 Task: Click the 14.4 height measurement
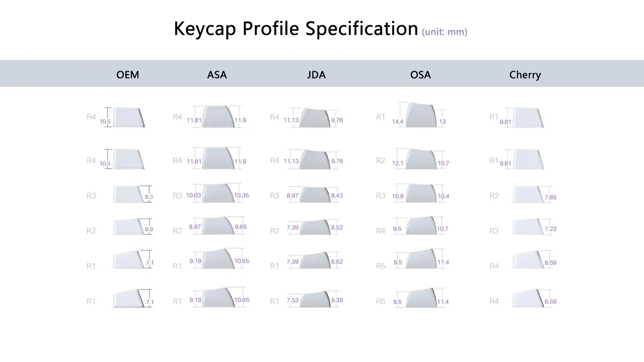coord(397,121)
